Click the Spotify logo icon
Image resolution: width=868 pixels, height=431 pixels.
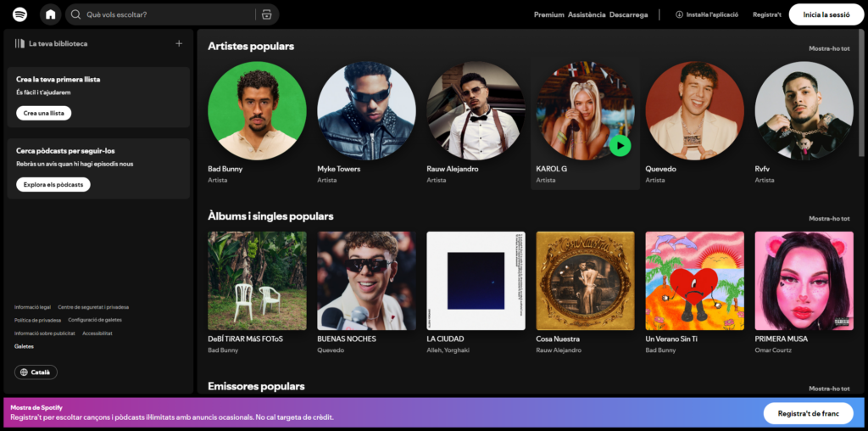pos(20,14)
